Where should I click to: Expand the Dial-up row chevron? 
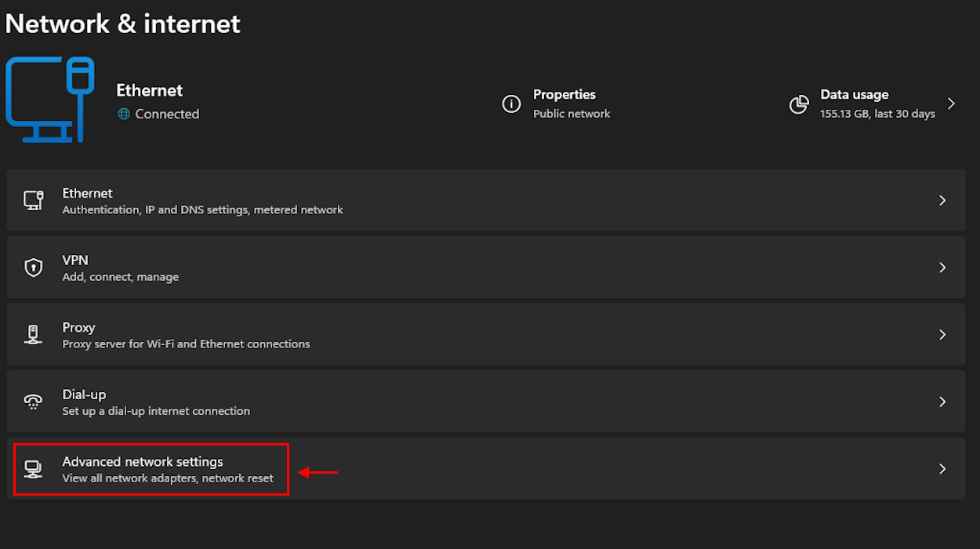pyautogui.click(x=942, y=401)
